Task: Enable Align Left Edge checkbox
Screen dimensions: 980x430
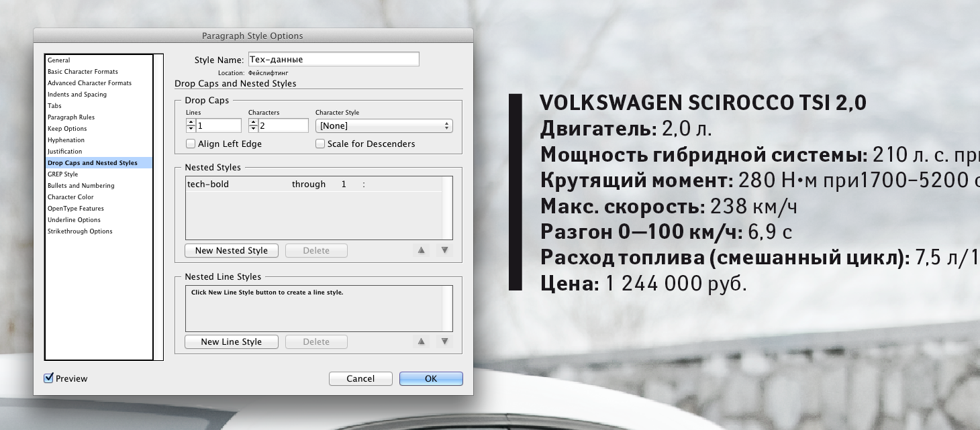Action: click(191, 144)
